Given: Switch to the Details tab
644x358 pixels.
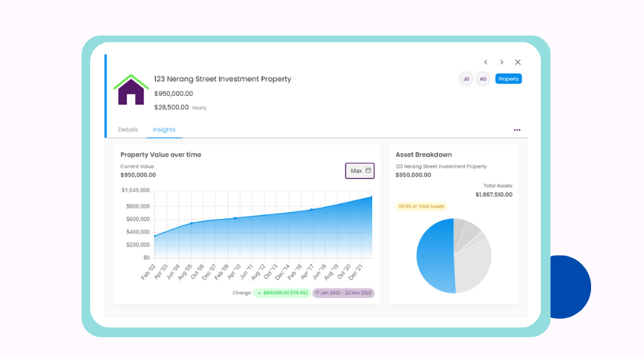Looking at the screenshot, I should click(x=128, y=130).
